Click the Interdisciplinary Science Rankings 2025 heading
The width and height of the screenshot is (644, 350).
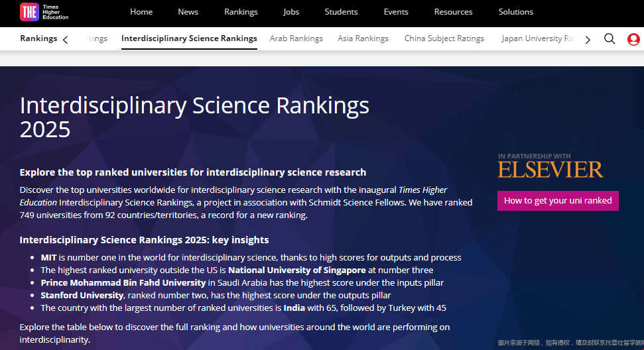(x=194, y=117)
